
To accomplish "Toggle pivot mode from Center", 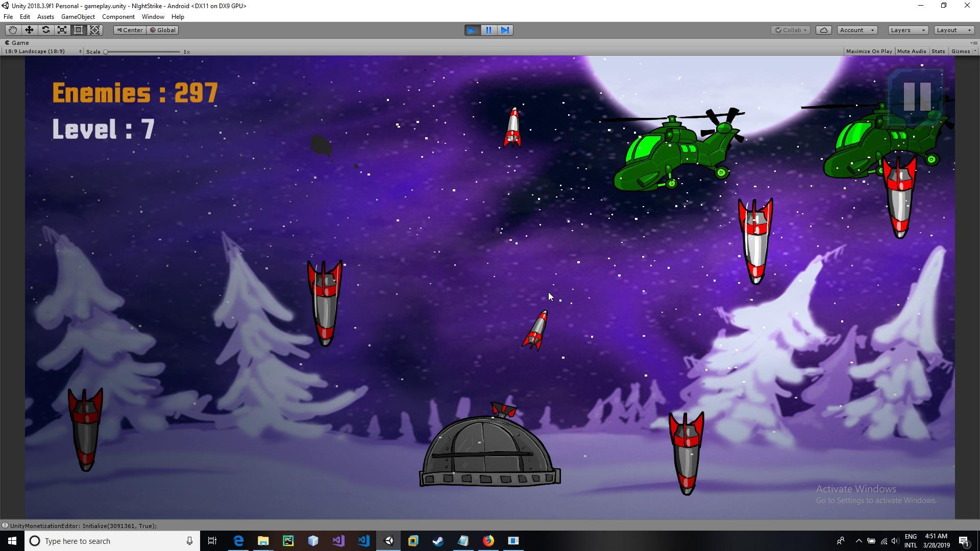I will 130,30.
